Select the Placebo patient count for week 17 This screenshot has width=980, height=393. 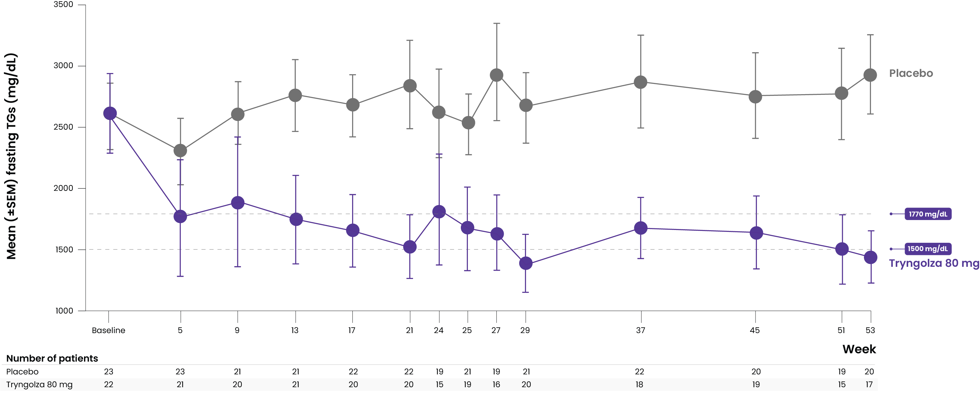353,372
